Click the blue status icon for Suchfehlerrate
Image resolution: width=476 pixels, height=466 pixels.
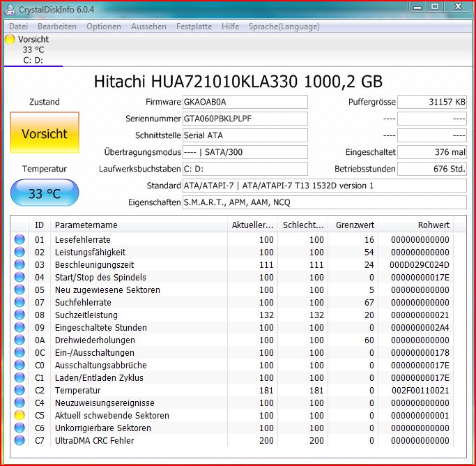tap(20, 302)
